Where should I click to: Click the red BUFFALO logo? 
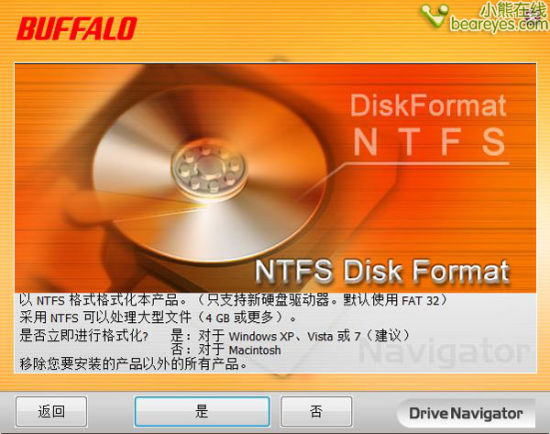click(x=77, y=28)
